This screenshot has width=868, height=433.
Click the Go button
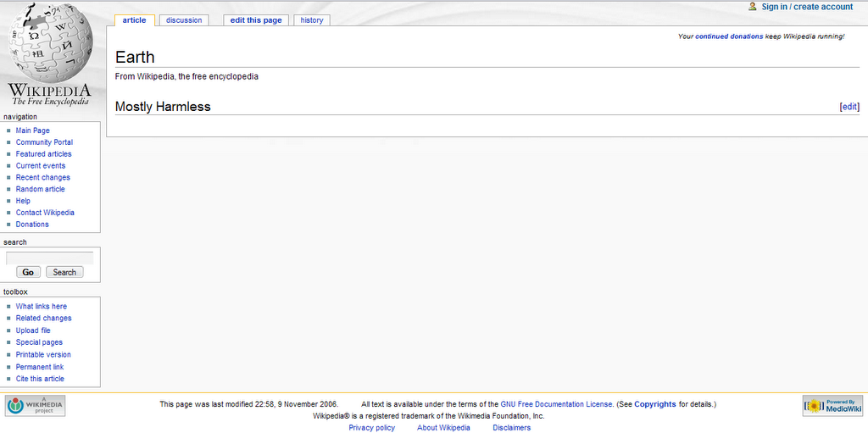pos(28,272)
